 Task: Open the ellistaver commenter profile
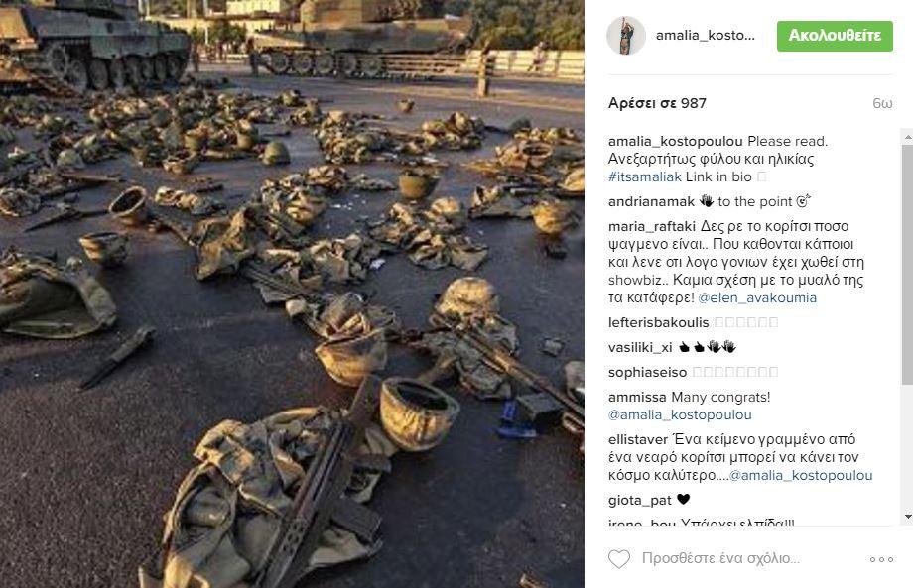coord(638,439)
